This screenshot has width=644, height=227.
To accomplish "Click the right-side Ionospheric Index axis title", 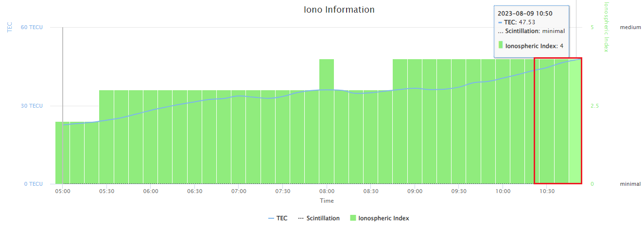I will [606, 27].
